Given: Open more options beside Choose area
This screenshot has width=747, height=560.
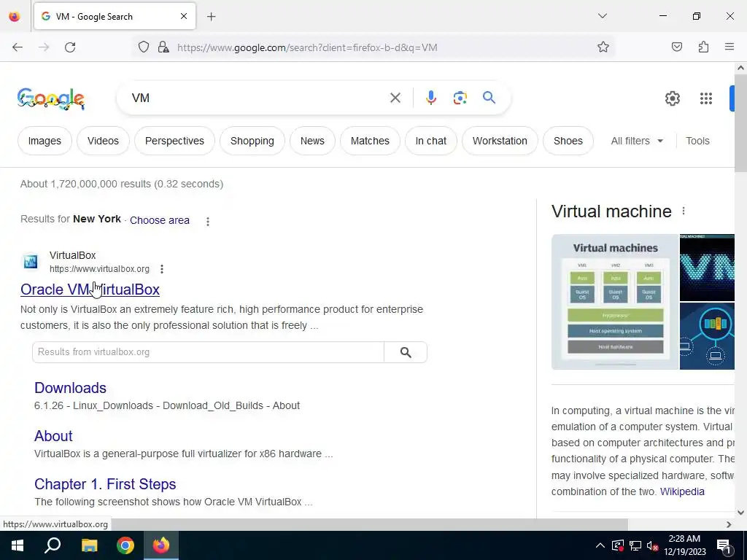Looking at the screenshot, I should (x=208, y=222).
